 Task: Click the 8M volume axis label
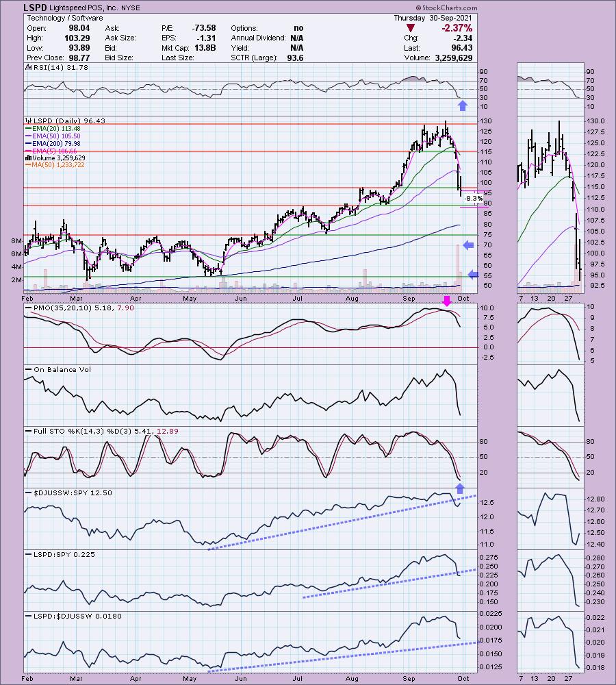(16, 240)
